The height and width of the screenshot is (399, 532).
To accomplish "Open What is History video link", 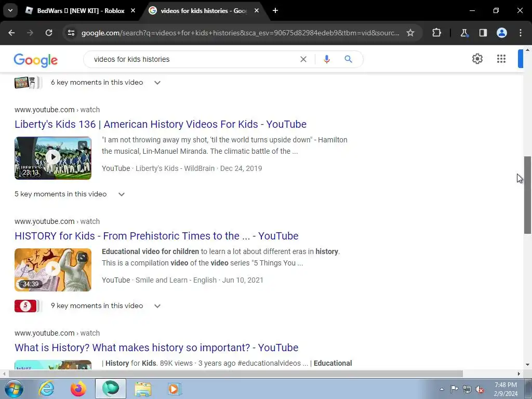I will pos(156,348).
